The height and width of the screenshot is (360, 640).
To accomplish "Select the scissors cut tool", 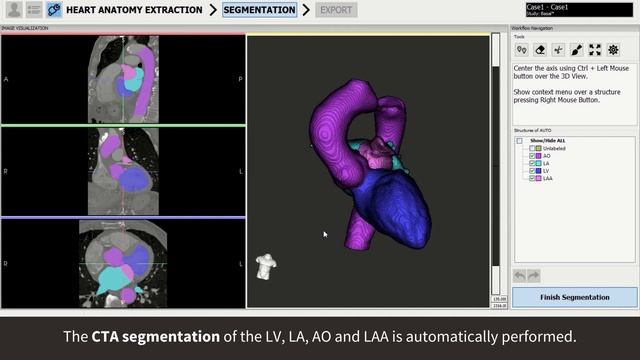I will coord(558,50).
